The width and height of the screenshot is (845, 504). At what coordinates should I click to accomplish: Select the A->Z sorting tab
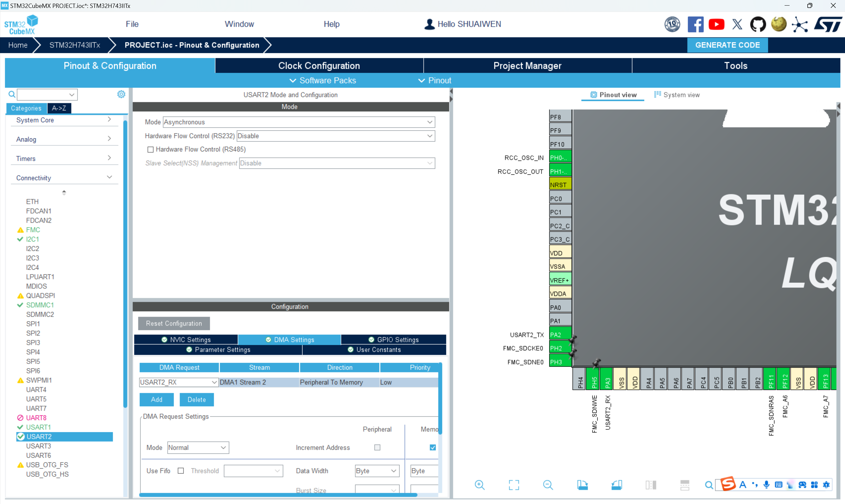(59, 108)
